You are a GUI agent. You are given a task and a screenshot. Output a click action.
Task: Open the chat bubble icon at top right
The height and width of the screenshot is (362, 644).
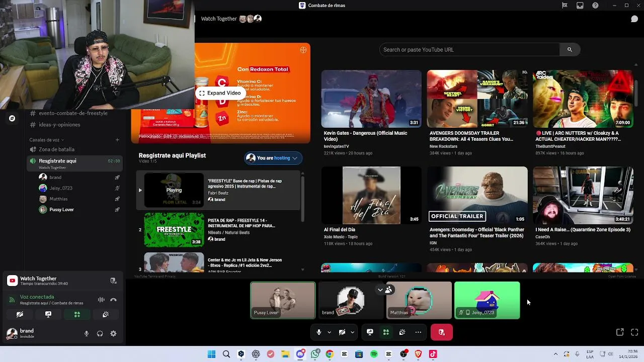coord(634,19)
